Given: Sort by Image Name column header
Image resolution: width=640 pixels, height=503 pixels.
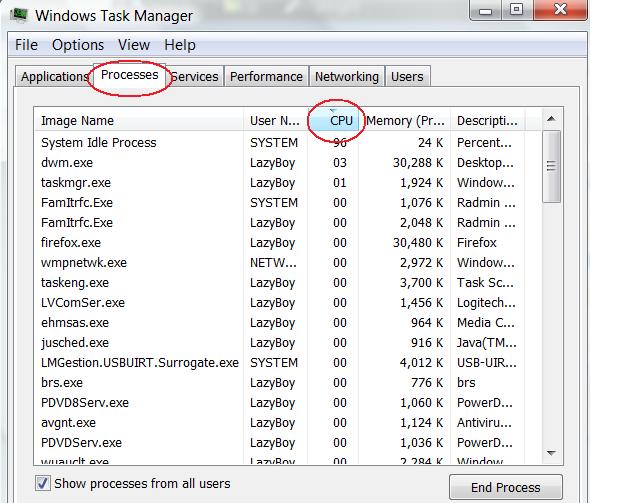Looking at the screenshot, I should click(139, 121).
